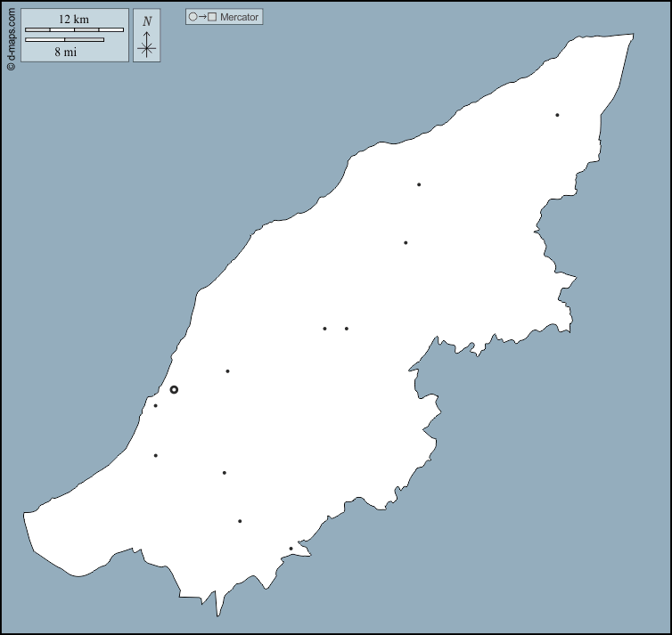Click the city dot northeast of the ringed marker
This screenshot has height=635, width=672.
(x=227, y=371)
